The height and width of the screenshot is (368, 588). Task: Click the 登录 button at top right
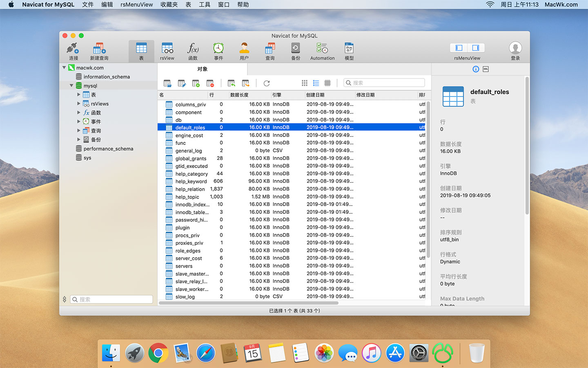pyautogui.click(x=515, y=50)
